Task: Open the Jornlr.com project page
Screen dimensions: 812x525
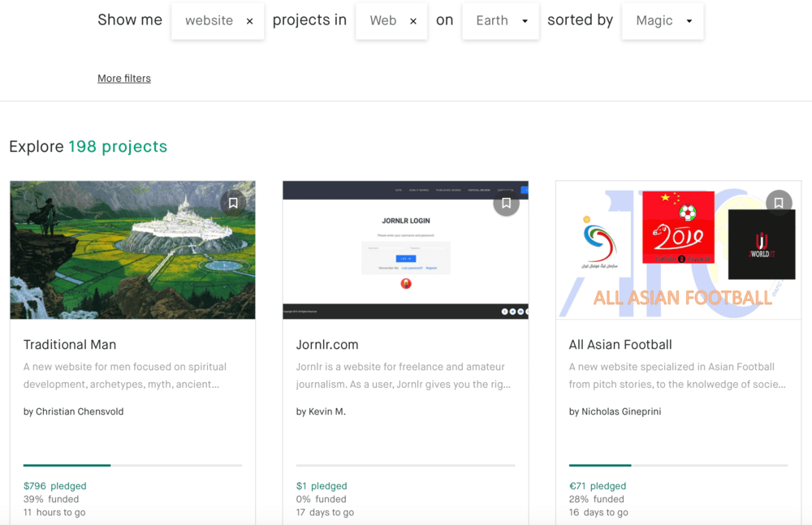Action: click(328, 344)
